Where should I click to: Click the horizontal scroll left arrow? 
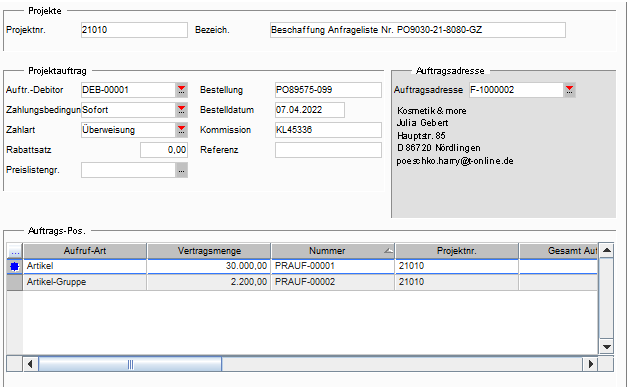[30, 364]
